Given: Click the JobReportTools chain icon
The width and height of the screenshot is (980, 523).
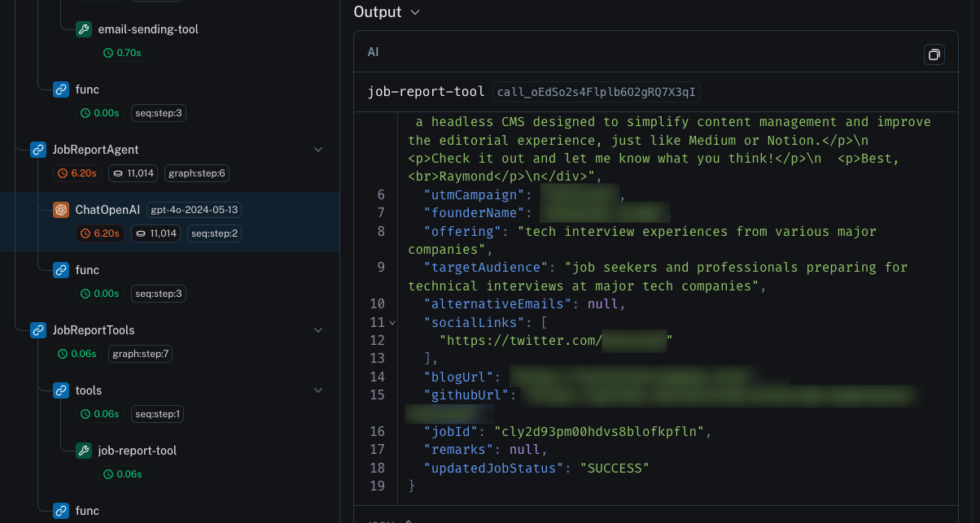Looking at the screenshot, I should (x=38, y=330).
